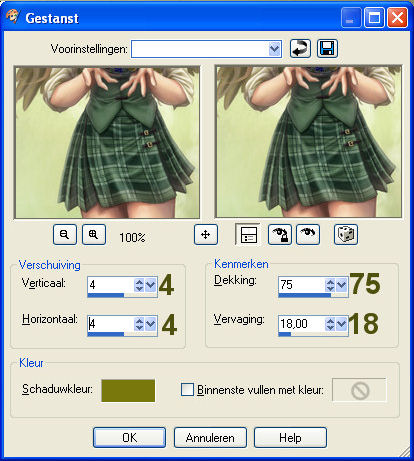
Task: Click the right after preview image
Action: click(309, 142)
